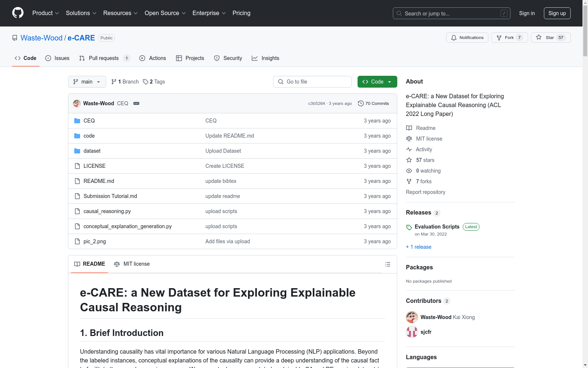The image size is (588, 368).
Task: Open the GitHub homepage logo
Action: (18, 13)
